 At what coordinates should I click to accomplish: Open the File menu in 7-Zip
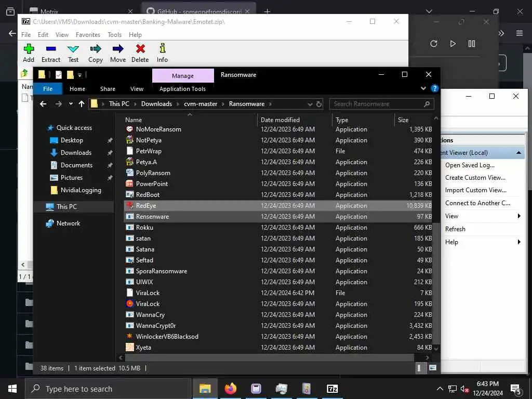coord(26,35)
